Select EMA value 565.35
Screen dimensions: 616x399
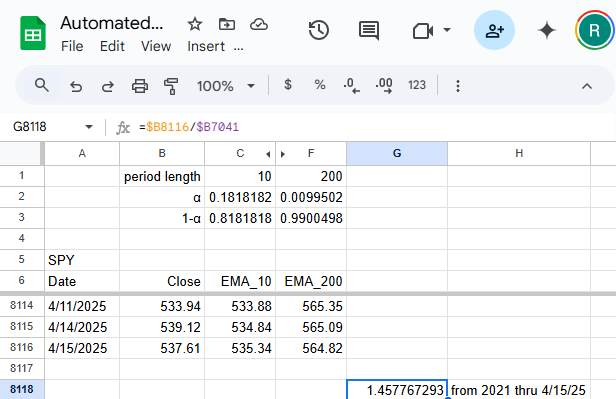[311, 306]
